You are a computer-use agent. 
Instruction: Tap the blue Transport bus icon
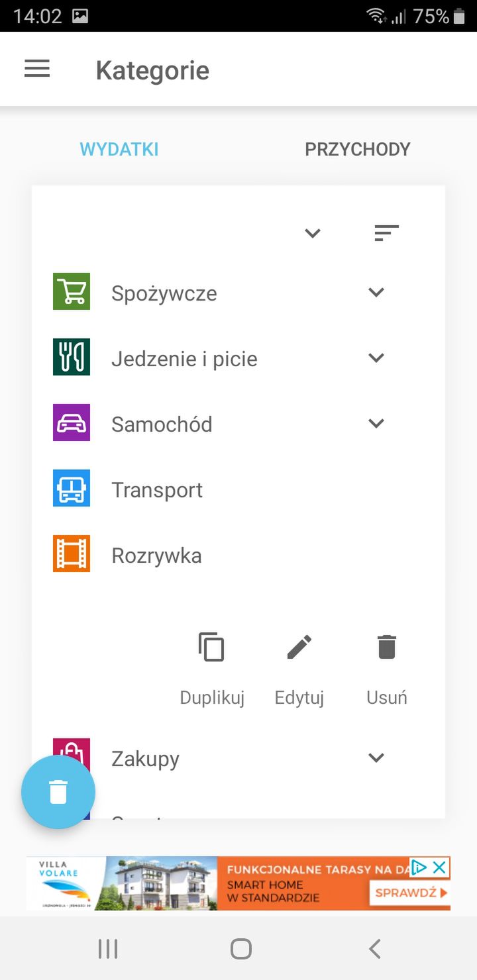pyautogui.click(x=72, y=488)
